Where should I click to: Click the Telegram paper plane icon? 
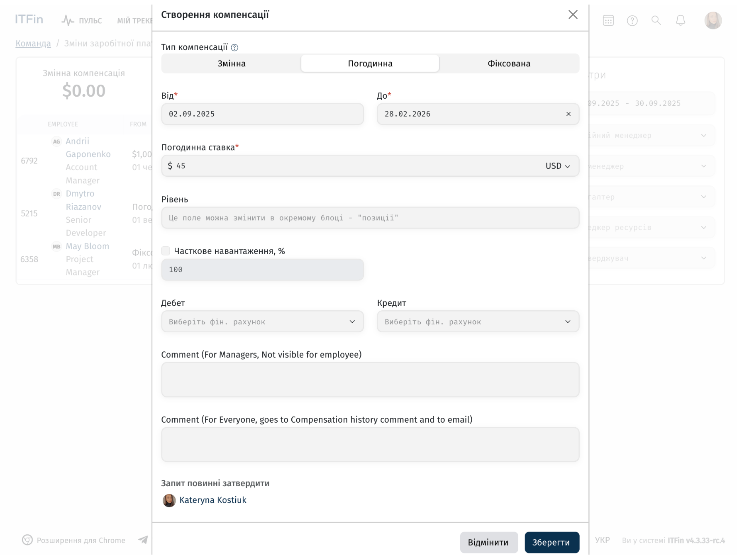click(x=143, y=540)
